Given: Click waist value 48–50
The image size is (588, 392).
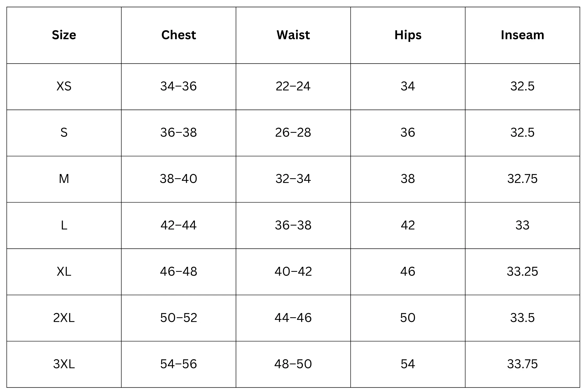Looking at the screenshot, I should (293, 364).
